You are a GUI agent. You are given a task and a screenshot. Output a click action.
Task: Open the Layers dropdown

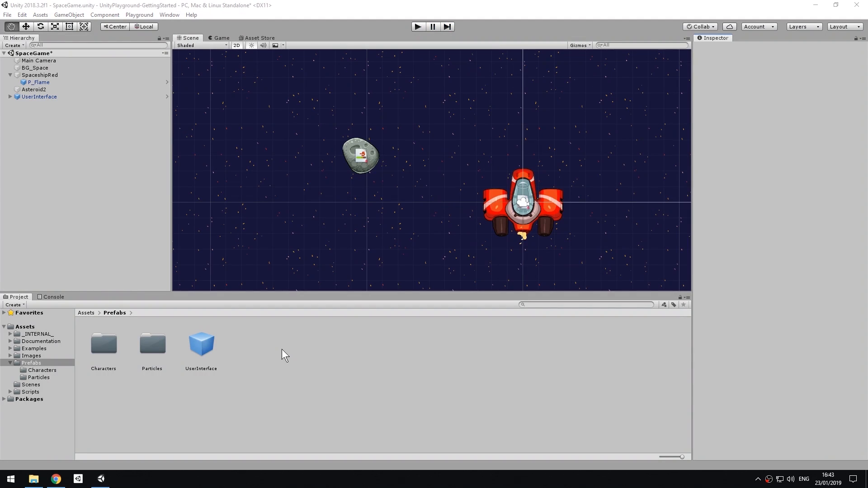pos(804,27)
